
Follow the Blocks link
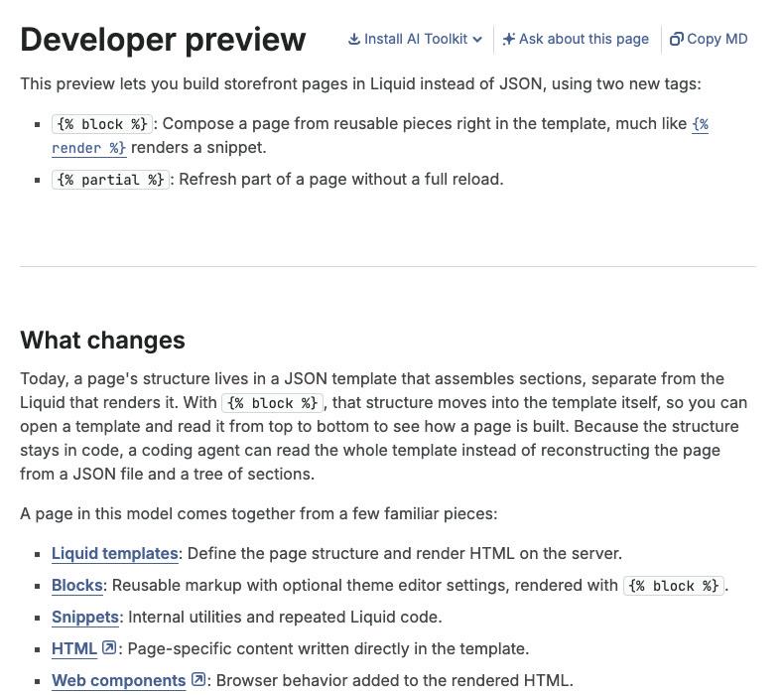click(x=77, y=585)
